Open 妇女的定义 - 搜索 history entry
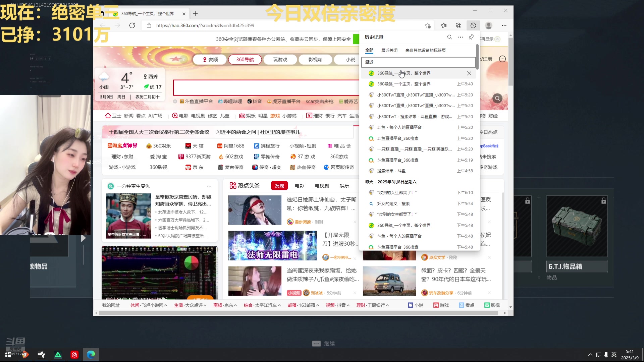 [x=419, y=204]
